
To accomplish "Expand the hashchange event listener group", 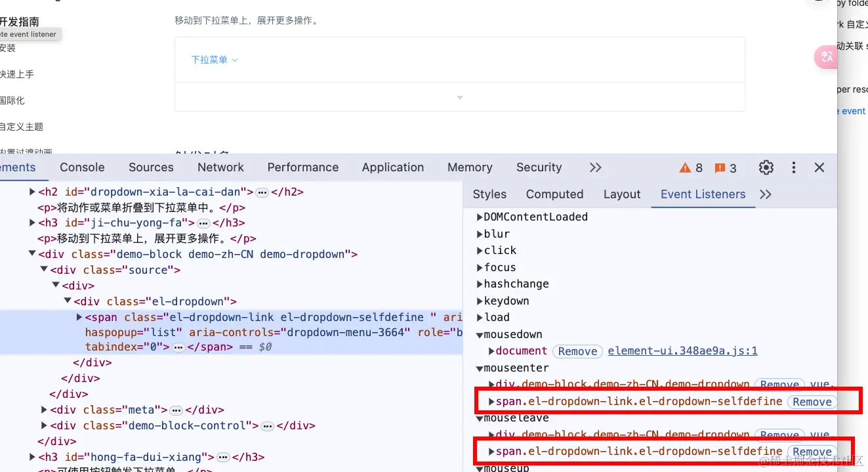I will click(x=480, y=284).
